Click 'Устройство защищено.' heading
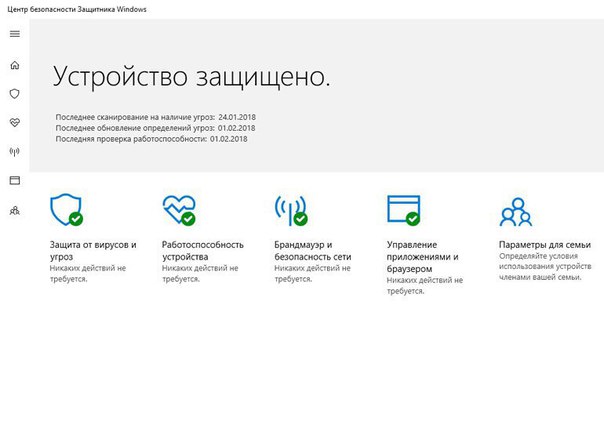This screenshot has height=428, width=604. point(191,76)
